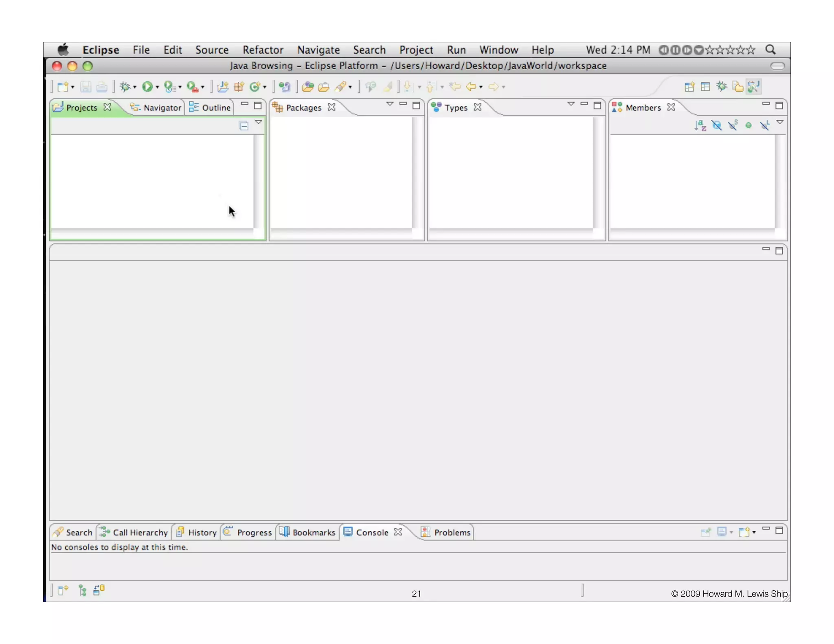Open the Source menu
The width and height of the screenshot is (834, 644).
pyautogui.click(x=212, y=50)
